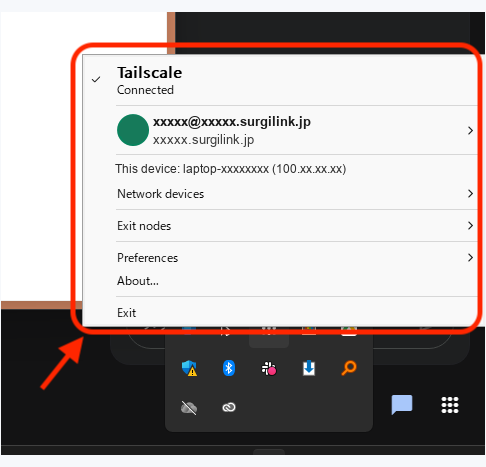Expand the account submenu chevron
This screenshot has width=486, height=467.
tap(470, 130)
